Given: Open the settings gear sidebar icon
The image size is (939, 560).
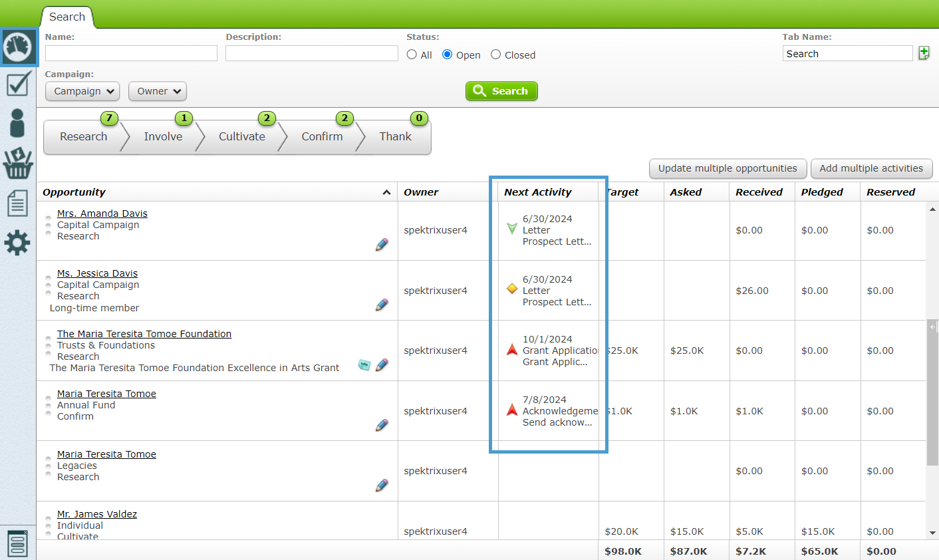Looking at the screenshot, I should [x=18, y=243].
